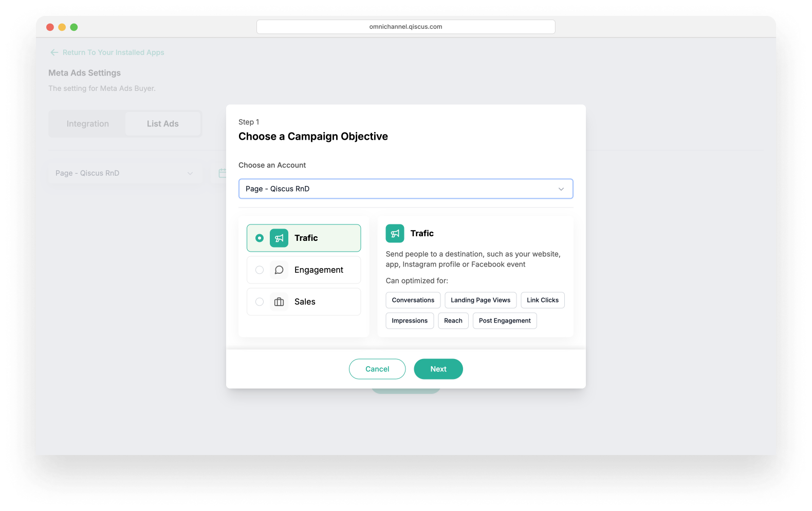812x511 pixels.
Task: Click the Engagement speech bubble icon
Action: 279,270
